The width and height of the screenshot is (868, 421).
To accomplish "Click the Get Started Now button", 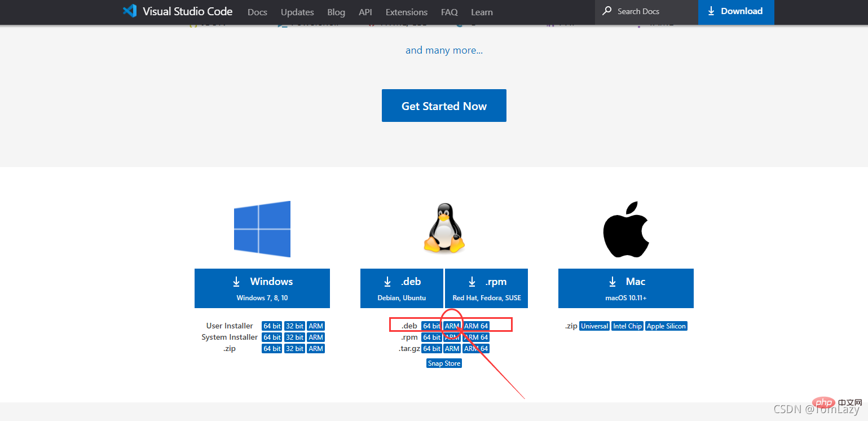I will (x=444, y=106).
